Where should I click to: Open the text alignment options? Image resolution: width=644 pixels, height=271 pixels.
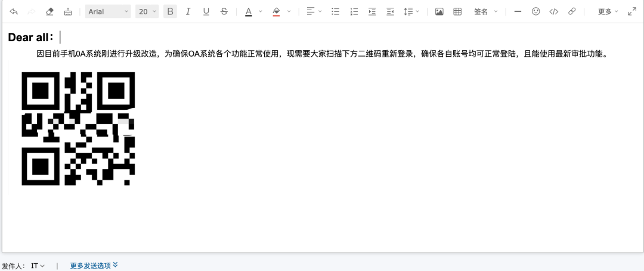pyautogui.click(x=314, y=11)
